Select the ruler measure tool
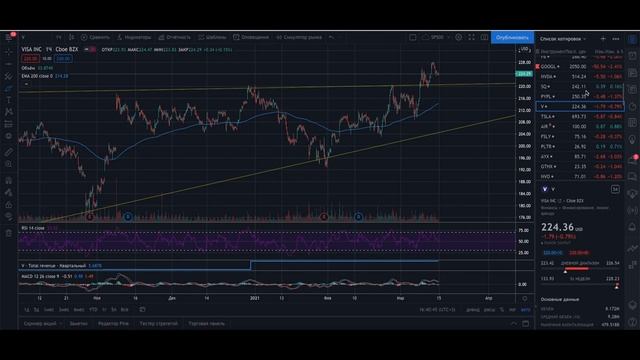This screenshot has height=360, width=640. 9,152
